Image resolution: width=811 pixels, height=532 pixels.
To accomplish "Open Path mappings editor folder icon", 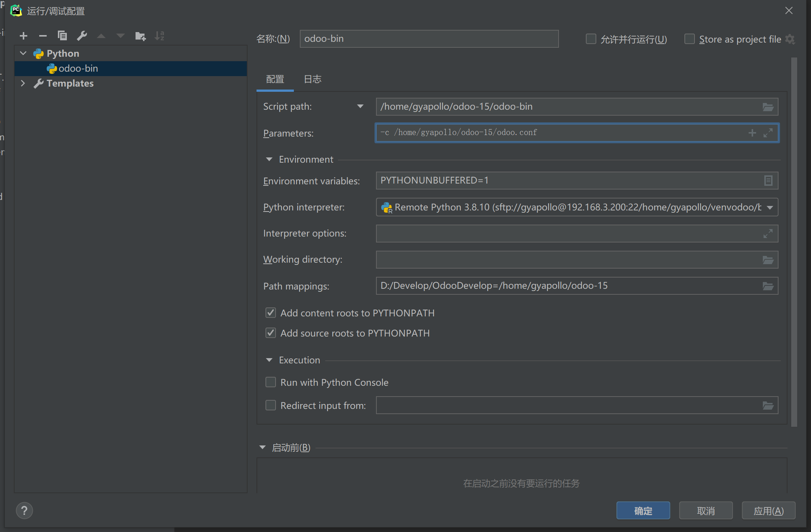I will 768,286.
